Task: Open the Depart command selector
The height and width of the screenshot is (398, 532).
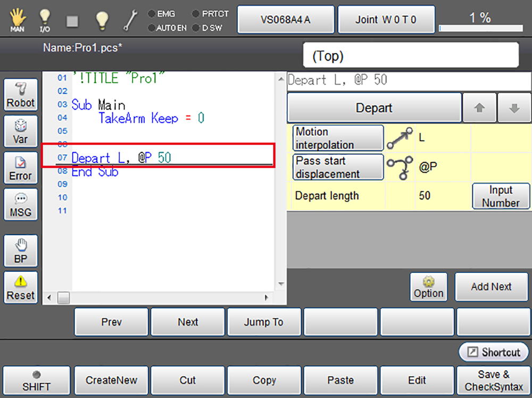Action: (x=374, y=107)
